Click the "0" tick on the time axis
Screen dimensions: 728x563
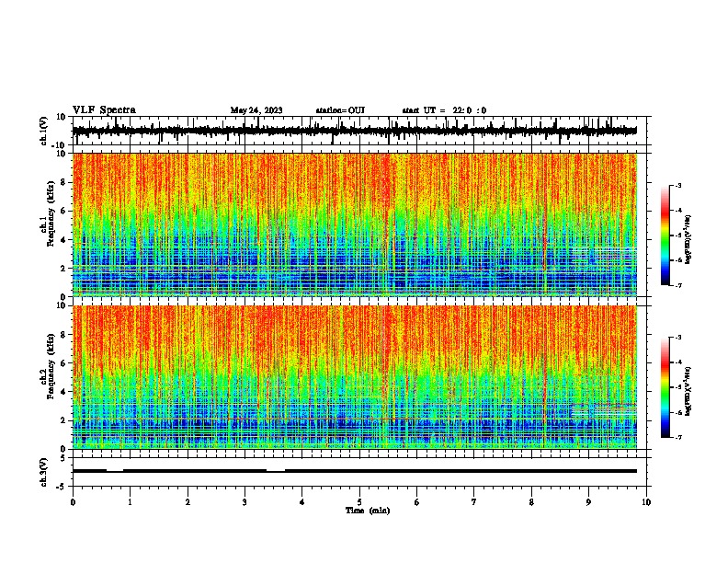point(73,502)
